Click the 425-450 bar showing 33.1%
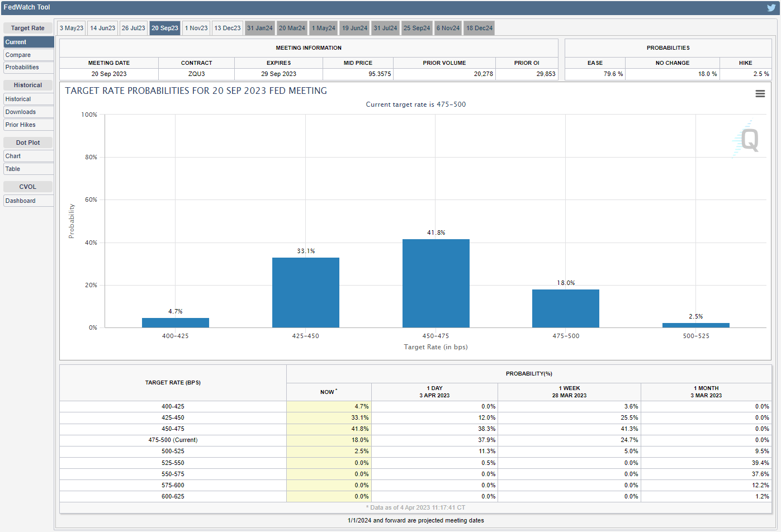Screen dimensions: 781x532 [306, 292]
